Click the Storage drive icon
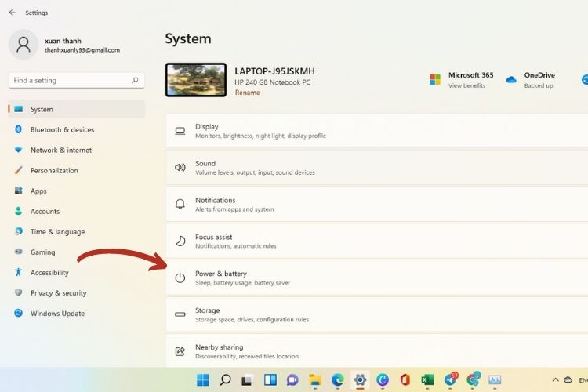Viewport: 588px width, 392px height. tap(180, 314)
